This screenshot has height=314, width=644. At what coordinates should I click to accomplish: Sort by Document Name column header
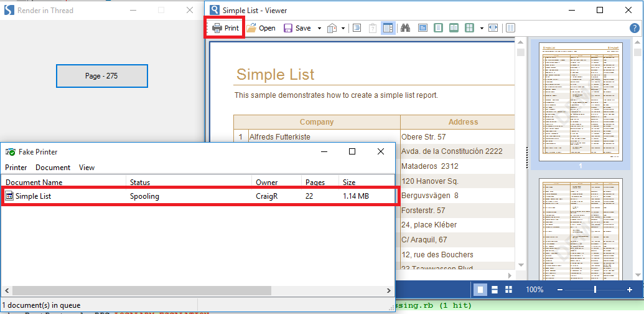click(63, 182)
